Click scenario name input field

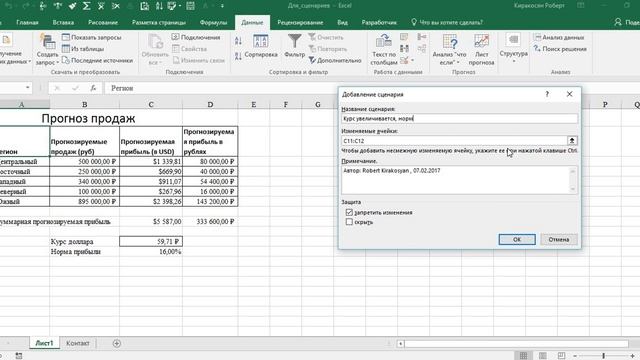460,118
